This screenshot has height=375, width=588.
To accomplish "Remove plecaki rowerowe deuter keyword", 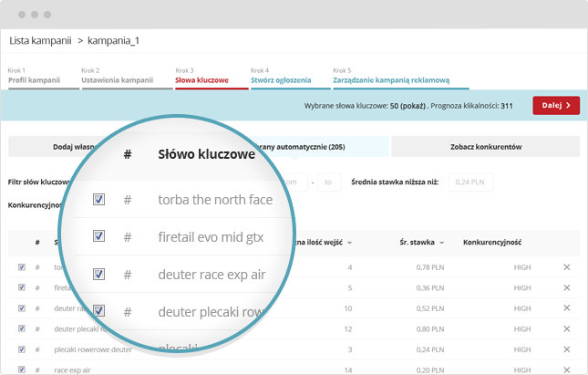I will 567,349.
